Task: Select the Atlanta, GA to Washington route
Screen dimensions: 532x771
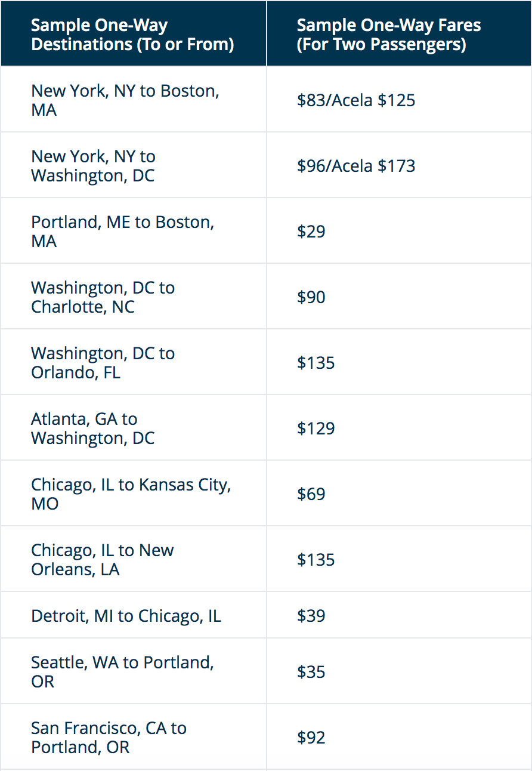Action: [92, 428]
